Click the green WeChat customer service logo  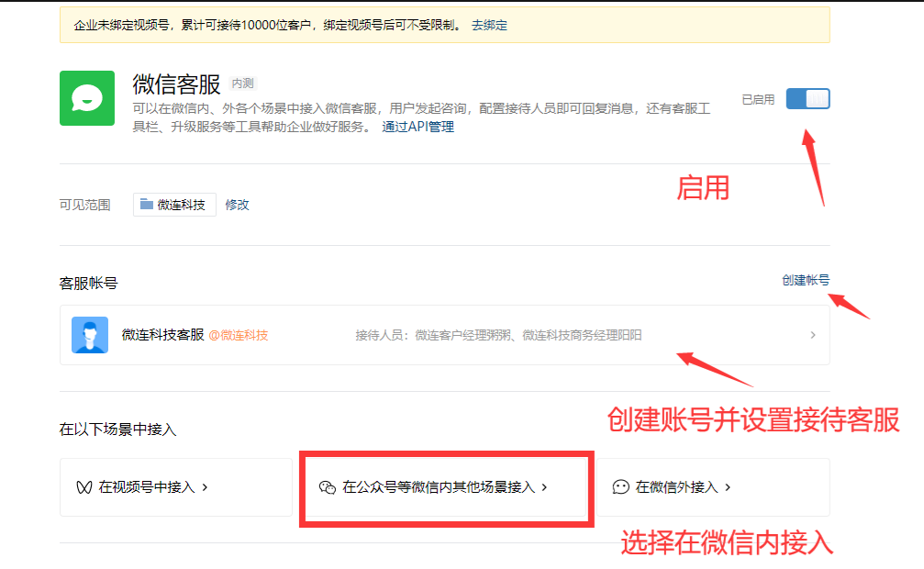coord(87,98)
